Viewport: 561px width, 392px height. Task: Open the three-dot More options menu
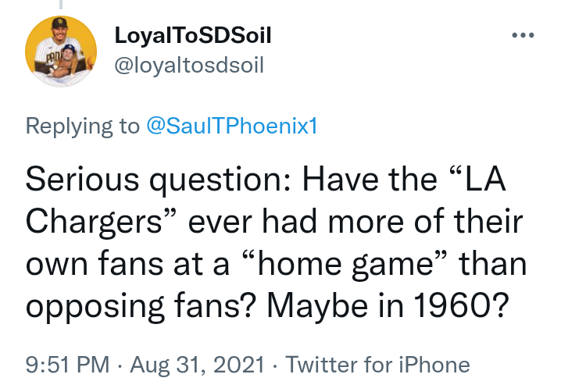tap(523, 35)
